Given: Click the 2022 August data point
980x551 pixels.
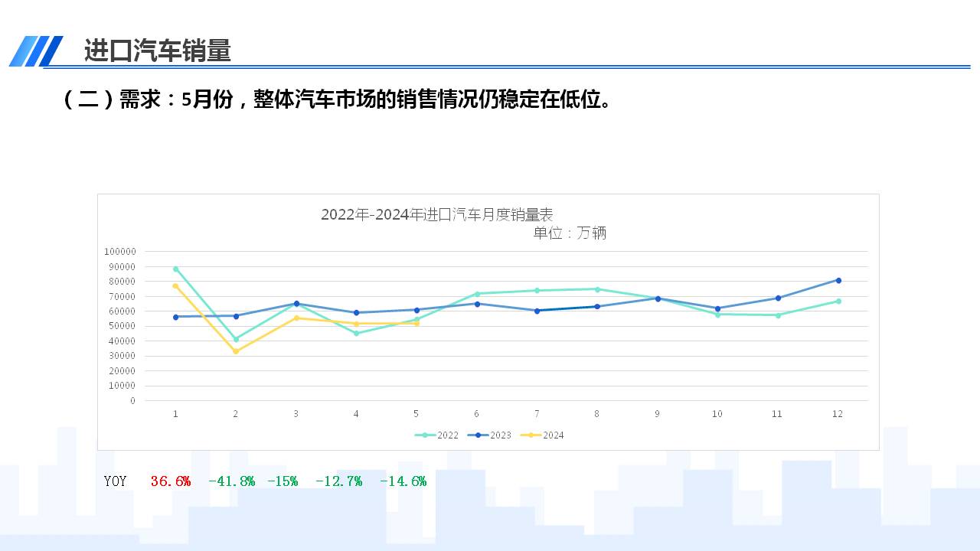Looking at the screenshot, I should [x=597, y=289].
